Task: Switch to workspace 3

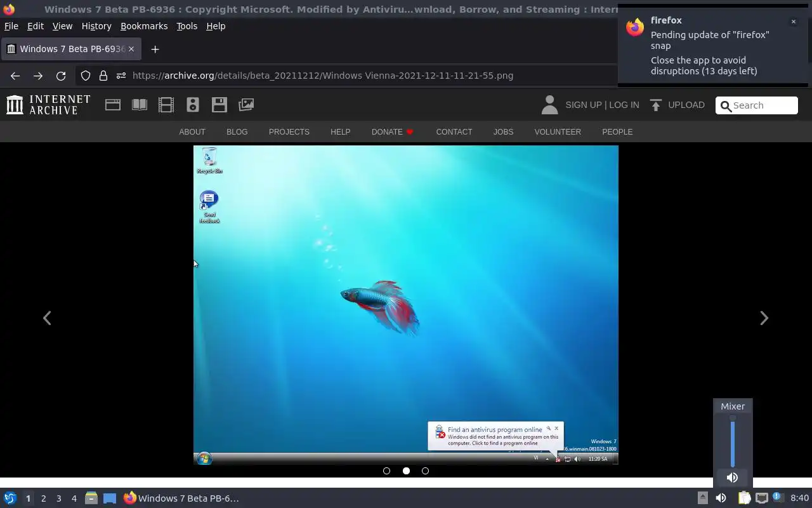Action: 58,498
